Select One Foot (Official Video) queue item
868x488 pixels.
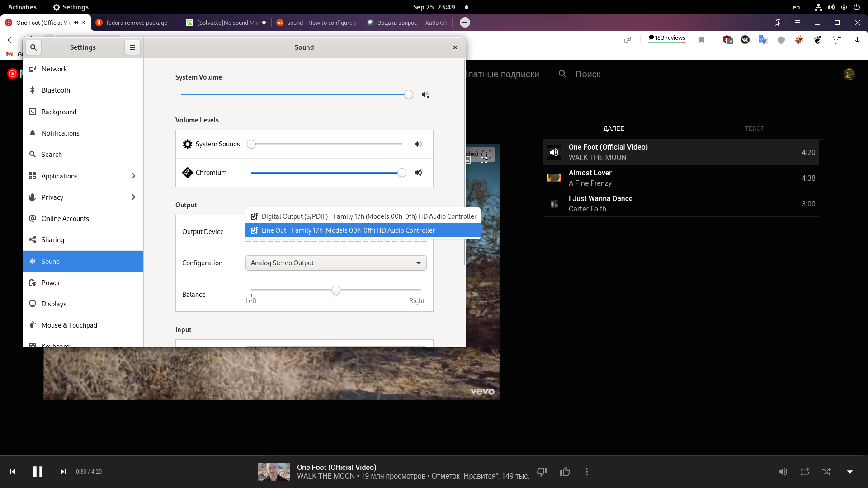click(681, 152)
